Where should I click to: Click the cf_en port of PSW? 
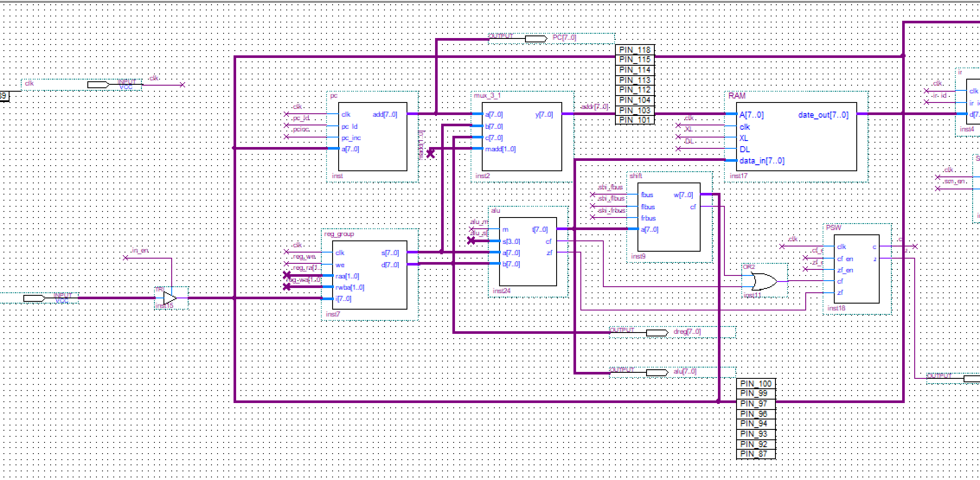[x=845, y=259]
